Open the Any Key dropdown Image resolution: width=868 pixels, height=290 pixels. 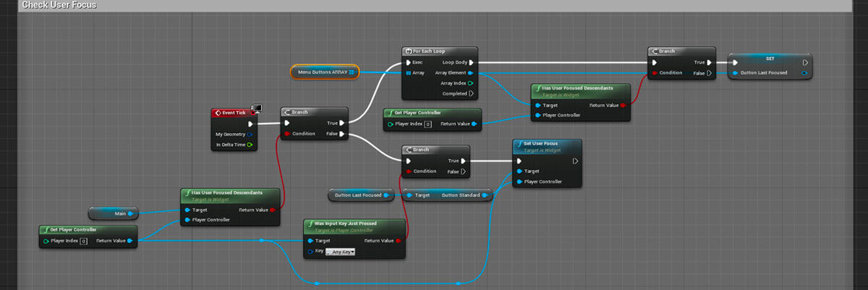coord(341,252)
